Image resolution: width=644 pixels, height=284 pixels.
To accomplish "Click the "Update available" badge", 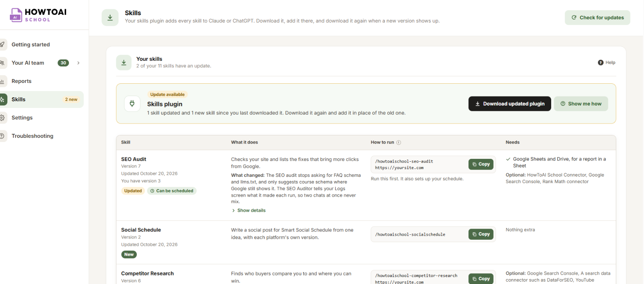I will (x=168, y=94).
